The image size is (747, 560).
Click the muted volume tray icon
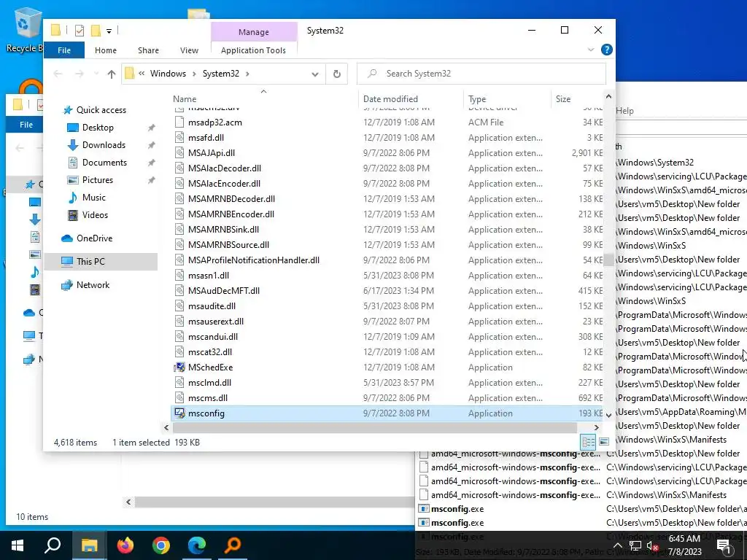pos(652,545)
